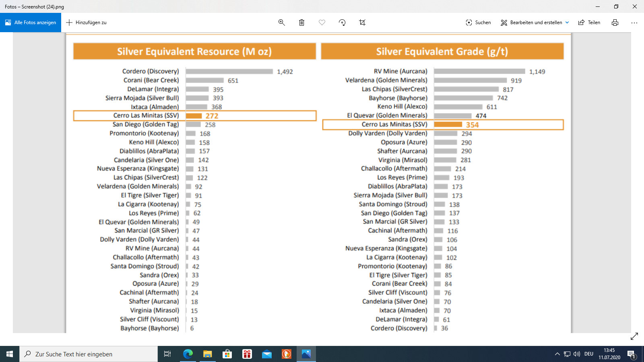Select the Photos app taskbar icon
The height and width of the screenshot is (362, 644).
click(x=306, y=354)
